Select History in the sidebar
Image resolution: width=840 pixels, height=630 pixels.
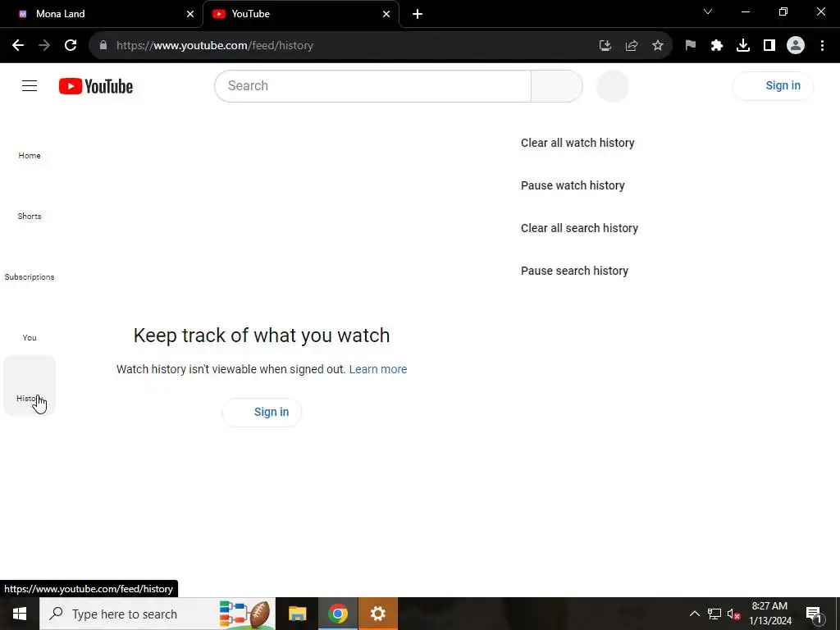(x=30, y=386)
